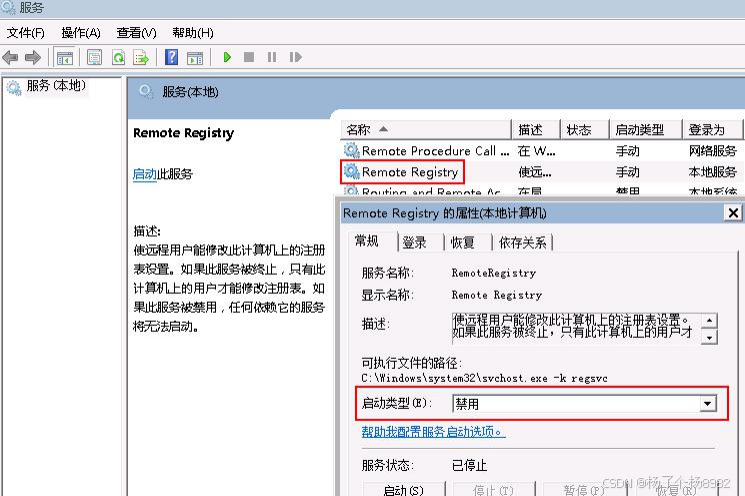Click the 手动 cell in Remote Registry row

(628, 172)
